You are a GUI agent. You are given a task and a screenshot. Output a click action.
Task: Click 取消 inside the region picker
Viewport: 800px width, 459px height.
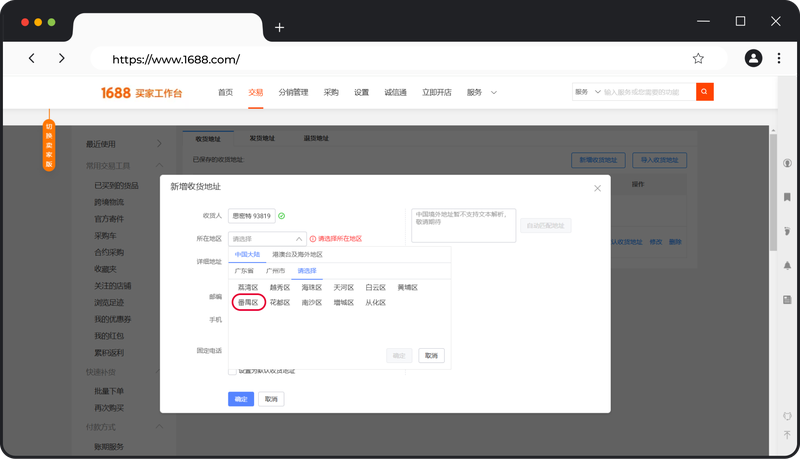pos(431,355)
